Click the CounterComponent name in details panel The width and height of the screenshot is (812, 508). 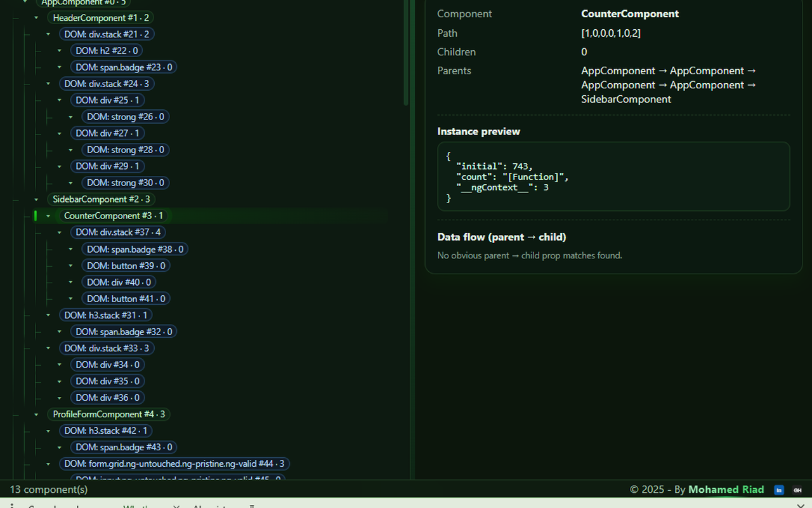(x=630, y=14)
